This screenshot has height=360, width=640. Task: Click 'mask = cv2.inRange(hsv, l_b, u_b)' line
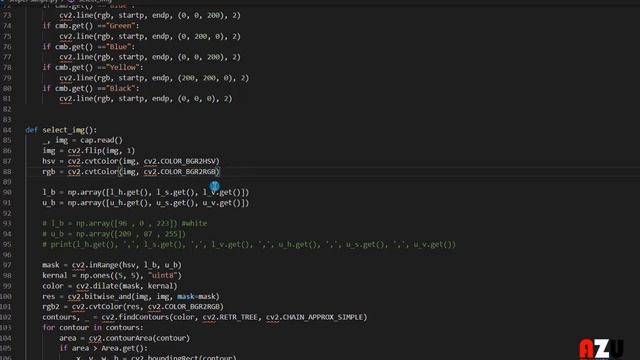[112, 265]
